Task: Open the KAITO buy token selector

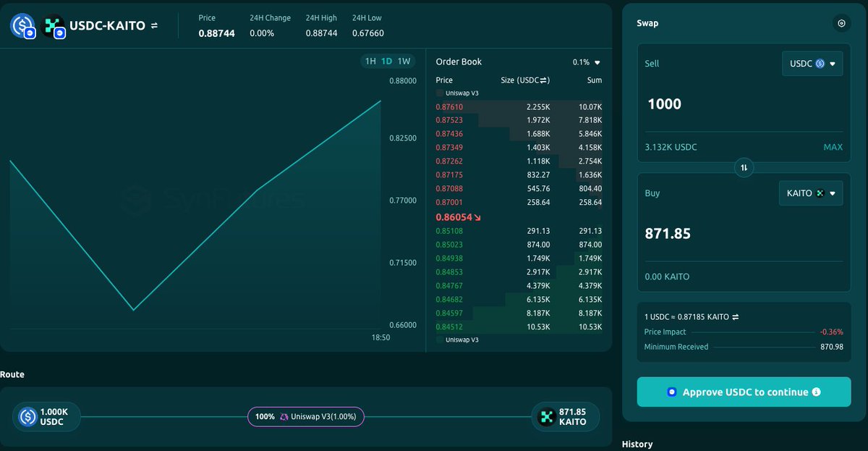Action: tap(810, 193)
